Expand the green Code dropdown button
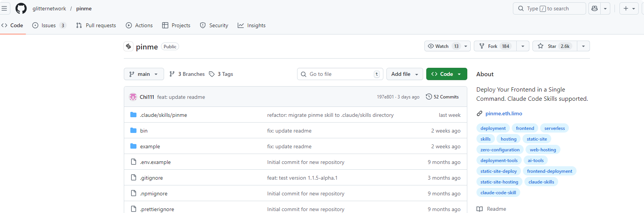Viewport: 644px width, 213px height. pyautogui.click(x=447, y=74)
